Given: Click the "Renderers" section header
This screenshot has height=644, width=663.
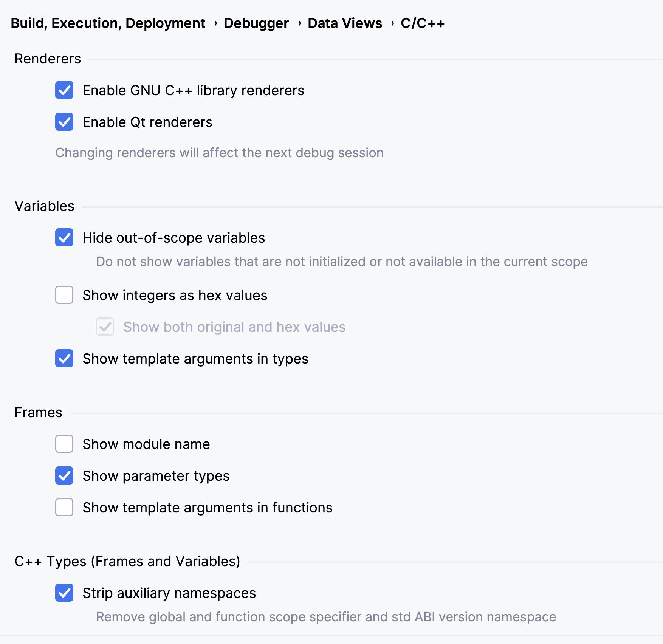Looking at the screenshot, I should coord(48,59).
